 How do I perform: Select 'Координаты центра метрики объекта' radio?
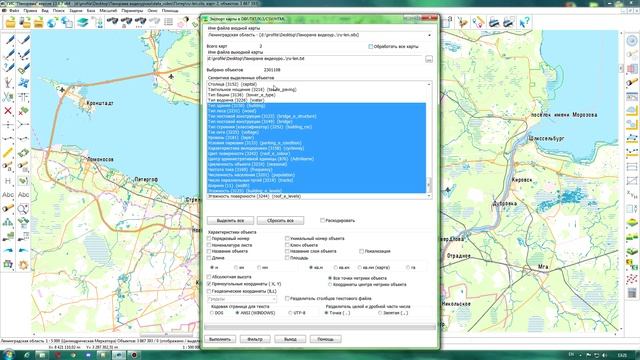pos(330,284)
